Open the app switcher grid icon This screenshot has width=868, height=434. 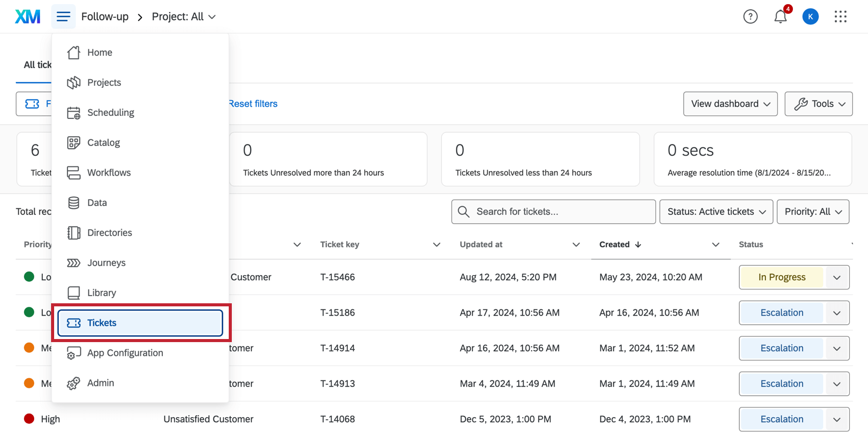coord(840,17)
